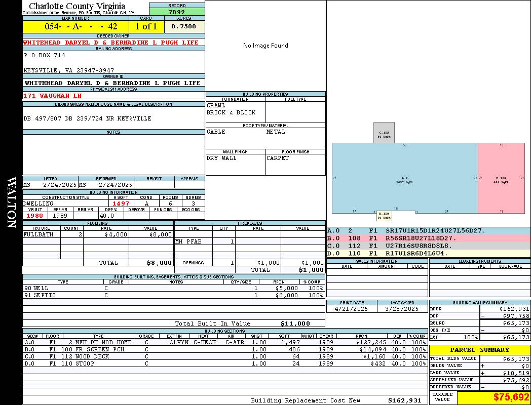Image resolution: width=532 pixels, height=405 pixels.
Task: Select the 91 SEPTIC built-in row
Action: pyautogui.click(x=174, y=296)
